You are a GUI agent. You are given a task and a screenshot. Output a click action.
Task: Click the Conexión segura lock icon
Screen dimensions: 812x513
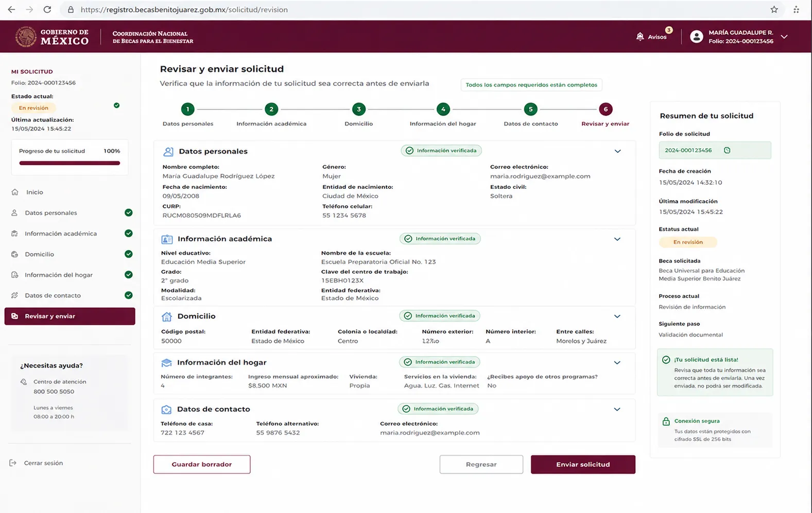pyautogui.click(x=666, y=421)
